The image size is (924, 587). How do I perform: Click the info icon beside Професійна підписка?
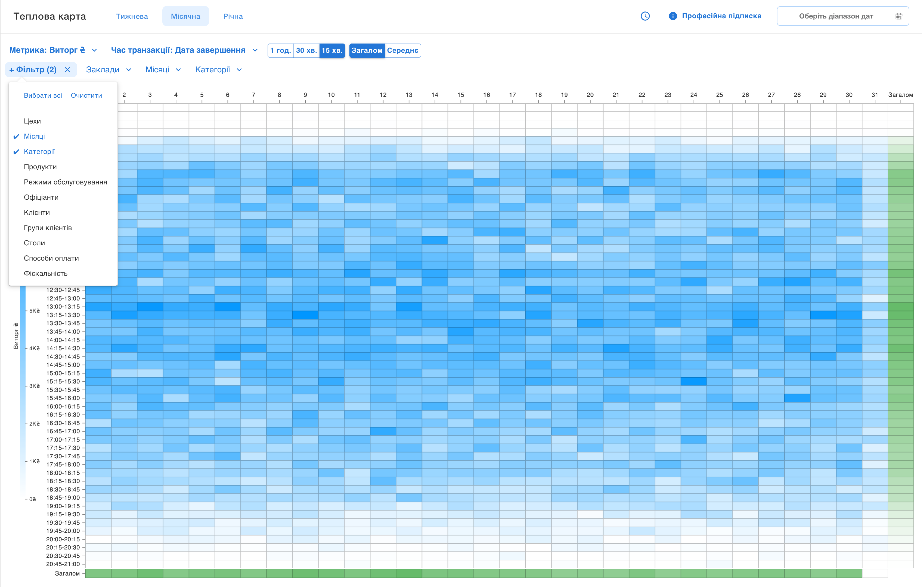click(673, 16)
